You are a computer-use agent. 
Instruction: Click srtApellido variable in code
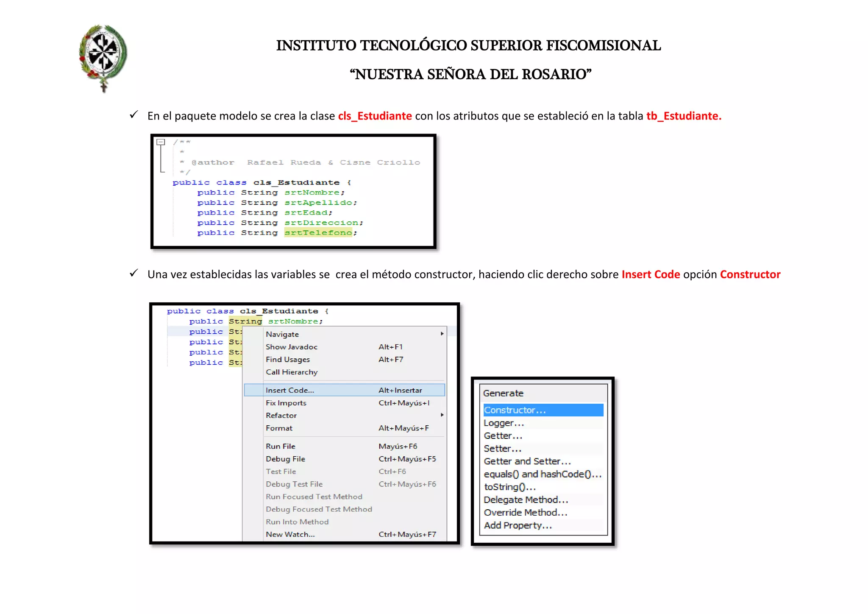coord(318,203)
